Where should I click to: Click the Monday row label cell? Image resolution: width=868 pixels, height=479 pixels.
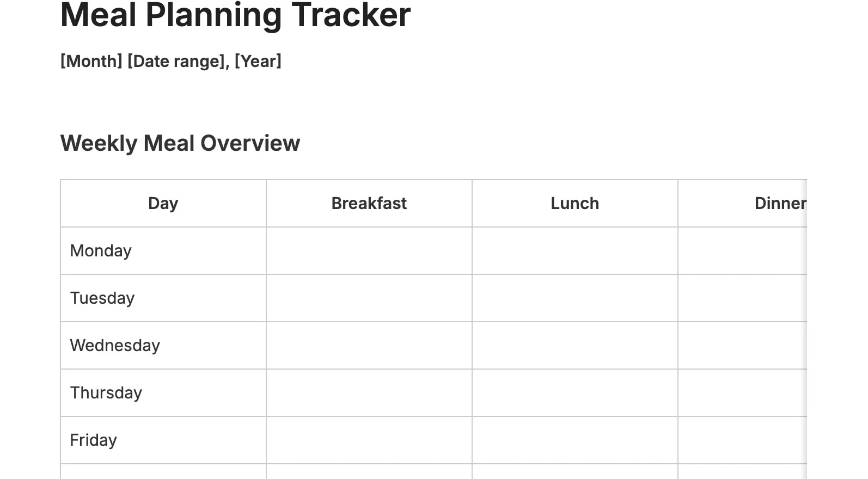[x=163, y=250]
